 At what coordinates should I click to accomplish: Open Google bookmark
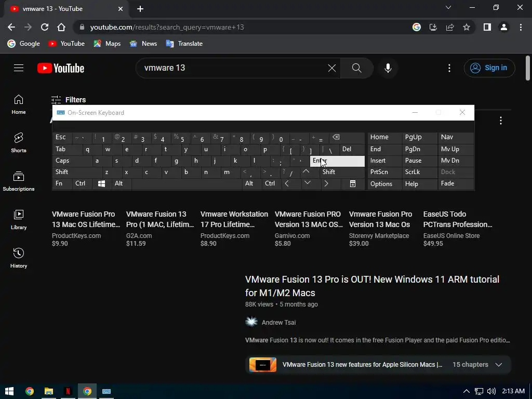coord(24,44)
